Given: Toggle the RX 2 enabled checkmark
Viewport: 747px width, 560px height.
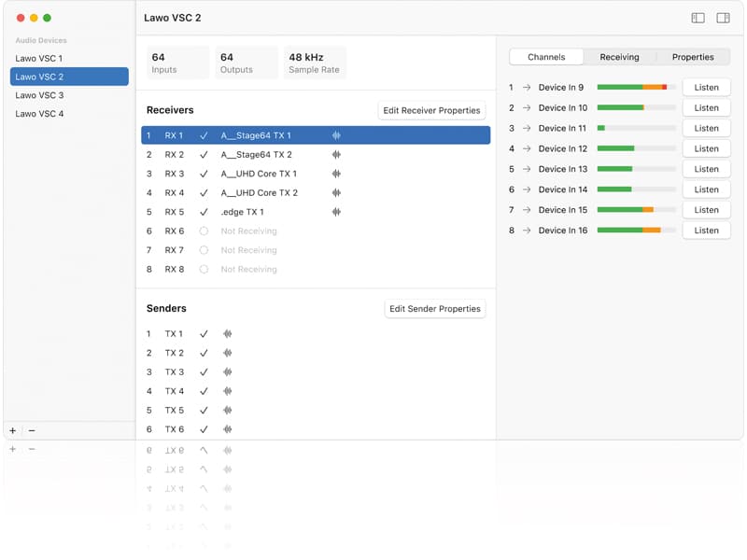Looking at the screenshot, I should coord(204,155).
